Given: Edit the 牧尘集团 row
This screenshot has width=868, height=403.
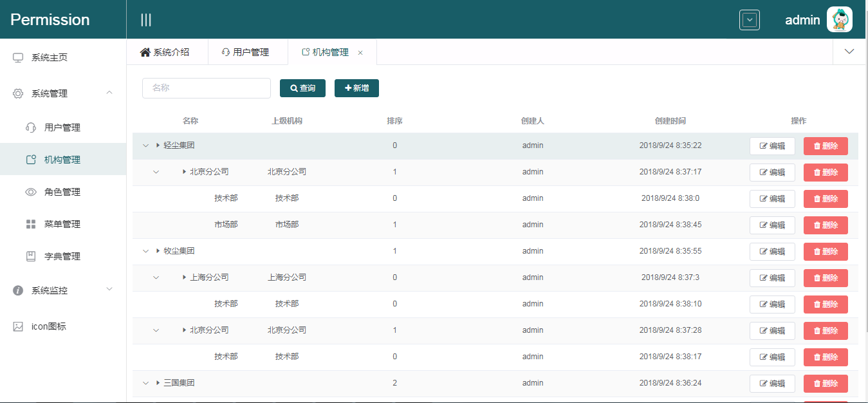Looking at the screenshot, I should [x=772, y=252].
